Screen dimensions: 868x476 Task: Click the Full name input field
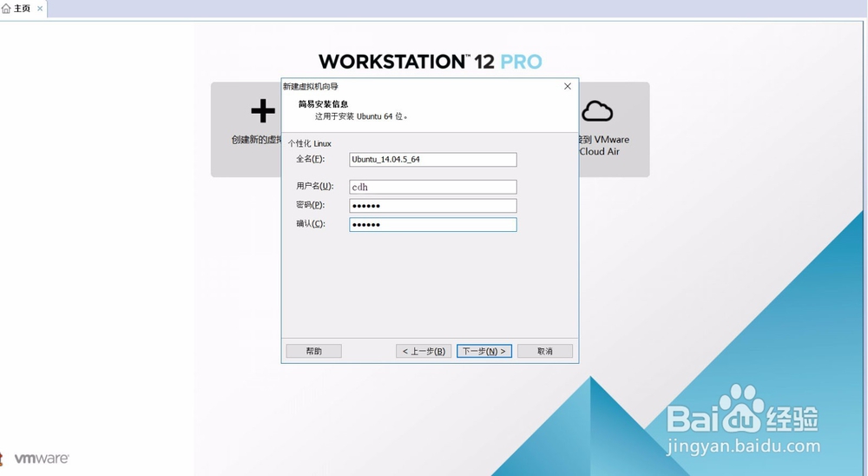pyautogui.click(x=433, y=160)
